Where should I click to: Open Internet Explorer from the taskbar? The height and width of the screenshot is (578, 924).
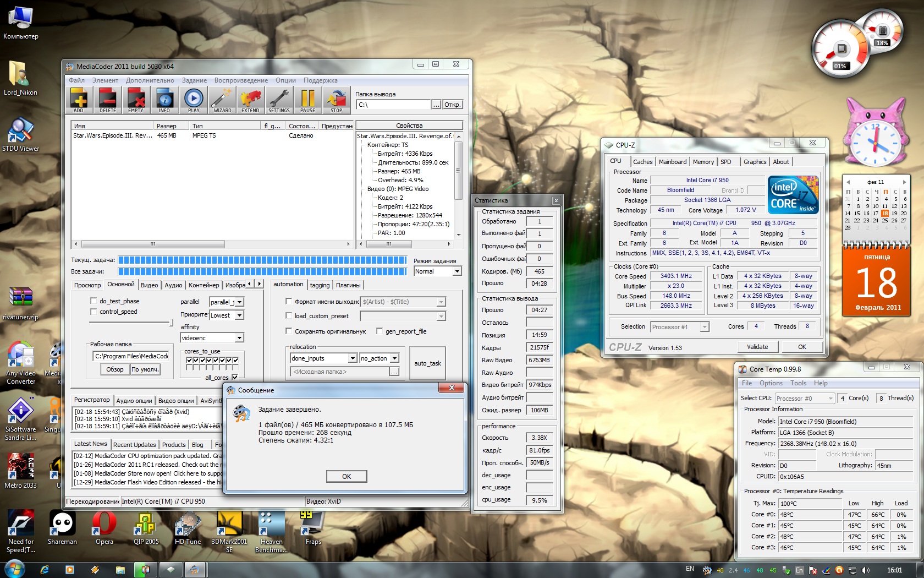pyautogui.click(x=45, y=570)
